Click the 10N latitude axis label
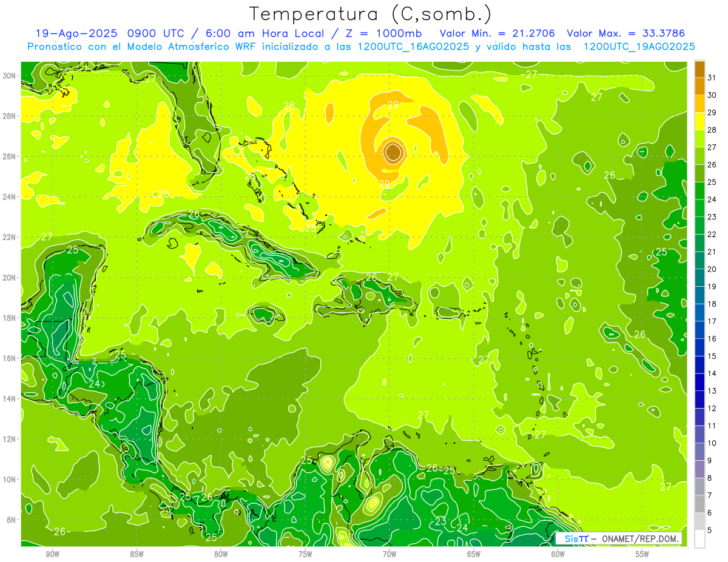728x562 pixels. (10, 480)
